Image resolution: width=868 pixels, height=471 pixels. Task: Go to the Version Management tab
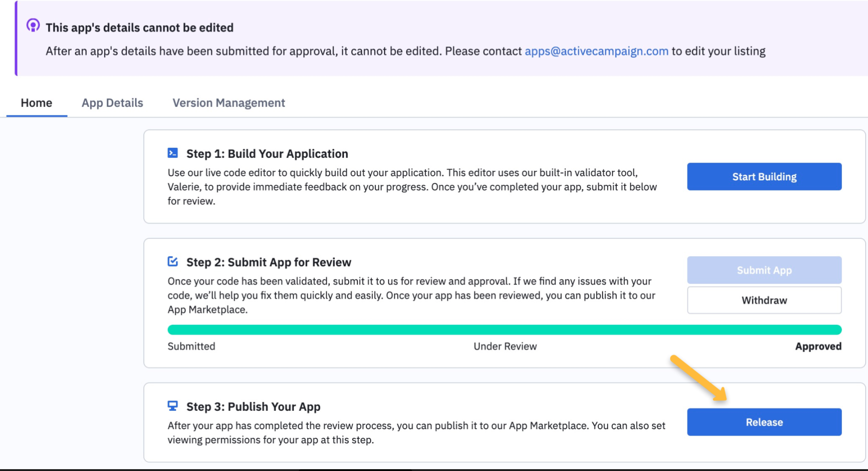tap(229, 103)
